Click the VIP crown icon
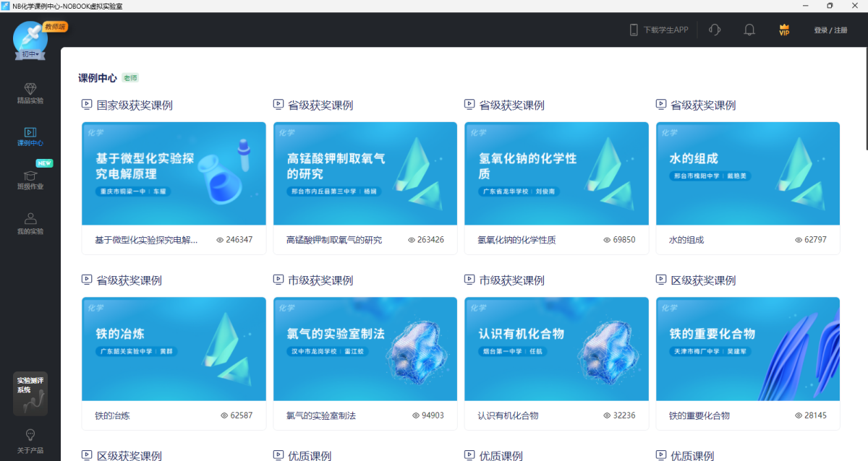Image resolution: width=868 pixels, height=461 pixels. click(784, 30)
